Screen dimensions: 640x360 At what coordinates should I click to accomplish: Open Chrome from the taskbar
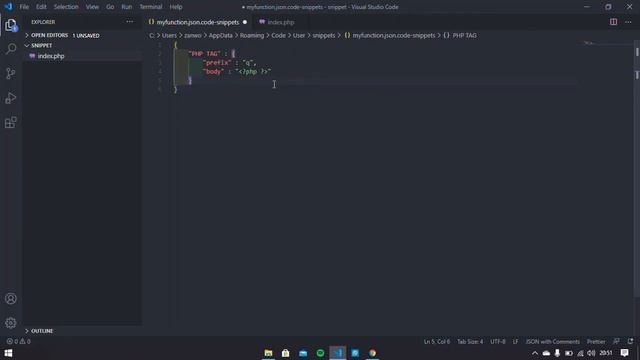point(373,353)
